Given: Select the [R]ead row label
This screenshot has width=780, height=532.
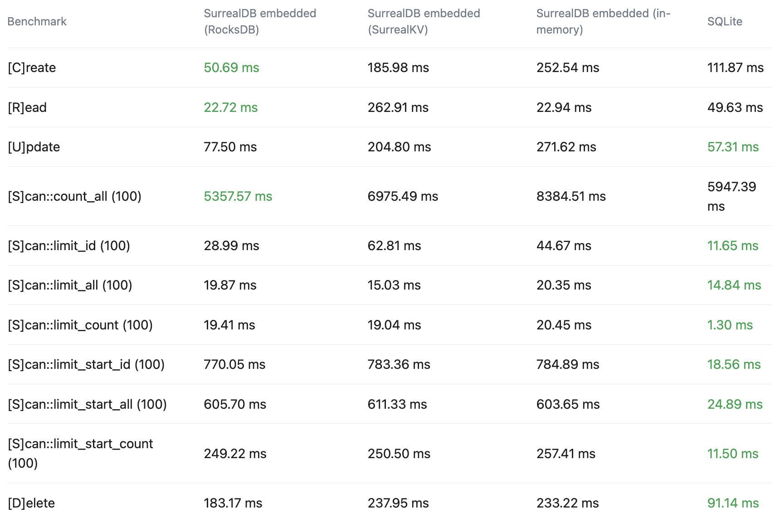Looking at the screenshot, I should tap(27, 107).
